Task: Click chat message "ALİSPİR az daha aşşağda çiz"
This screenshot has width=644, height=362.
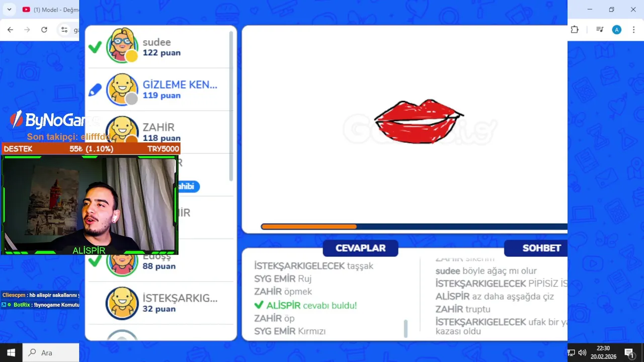Action: [x=495, y=297]
